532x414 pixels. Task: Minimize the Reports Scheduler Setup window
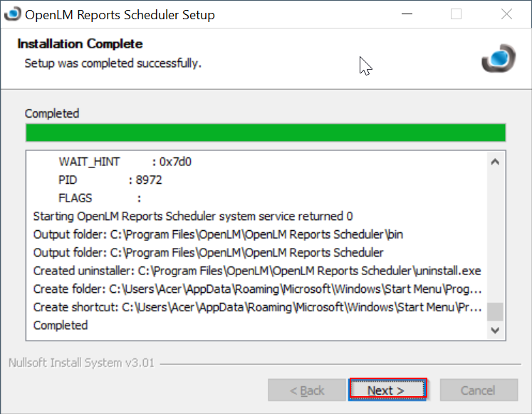tap(406, 14)
